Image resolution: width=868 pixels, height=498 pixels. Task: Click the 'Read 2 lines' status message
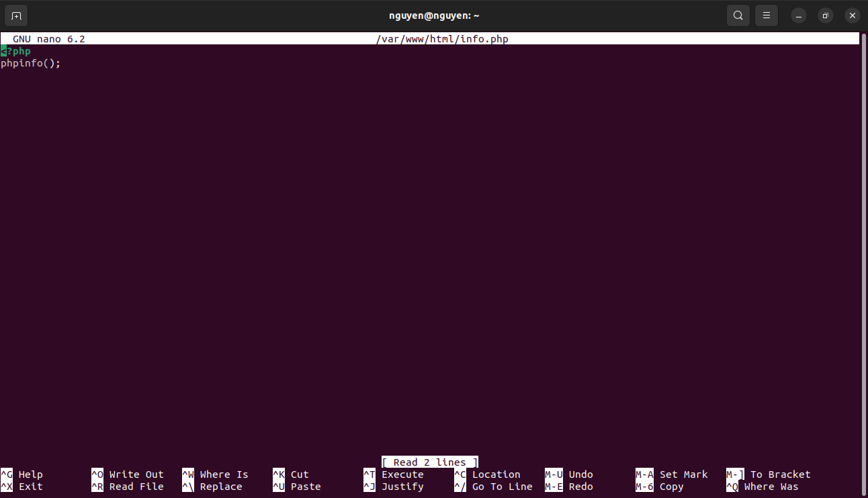click(430, 462)
